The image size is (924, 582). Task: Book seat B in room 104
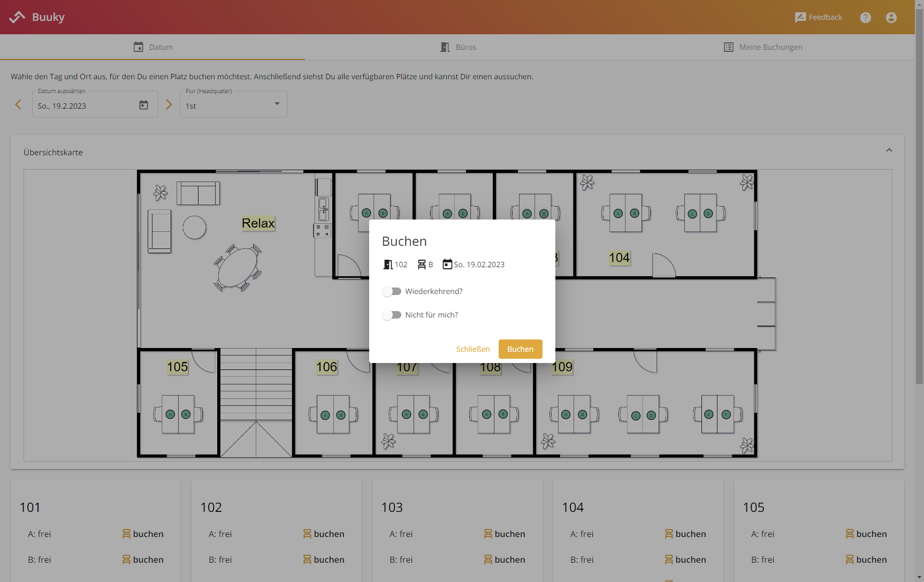pyautogui.click(x=685, y=560)
